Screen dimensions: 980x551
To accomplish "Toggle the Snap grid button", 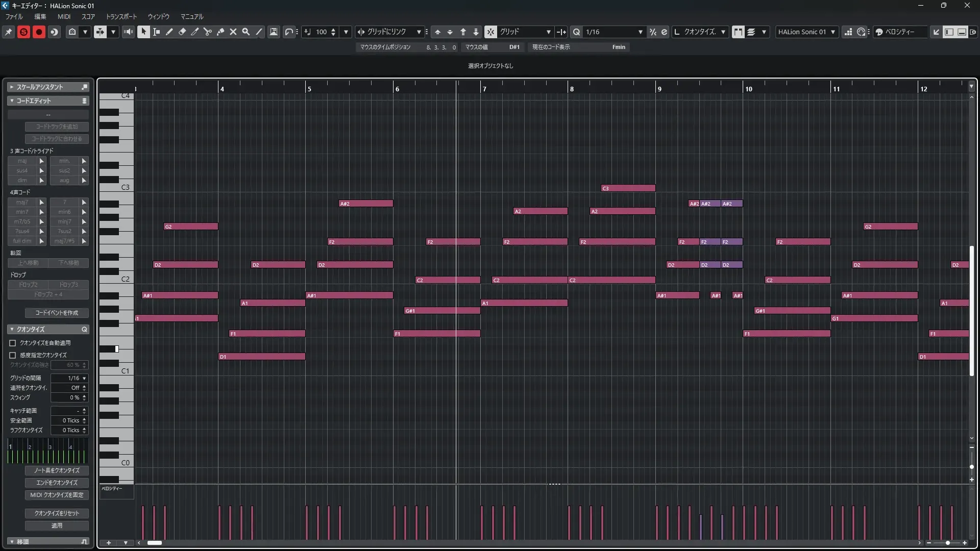I will 490,32.
